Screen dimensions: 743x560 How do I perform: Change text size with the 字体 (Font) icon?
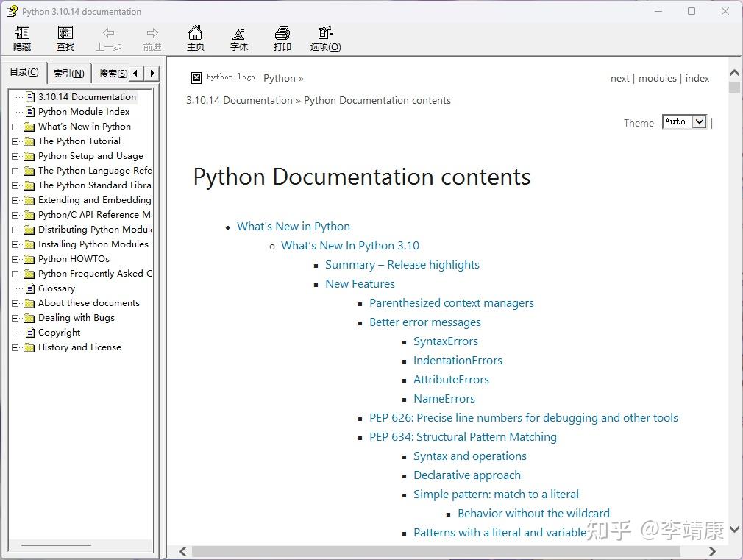pos(238,37)
